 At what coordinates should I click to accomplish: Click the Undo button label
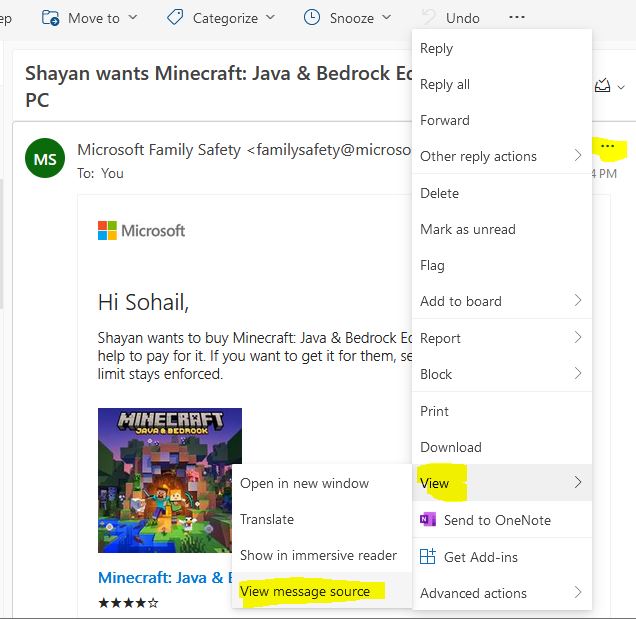point(462,18)
